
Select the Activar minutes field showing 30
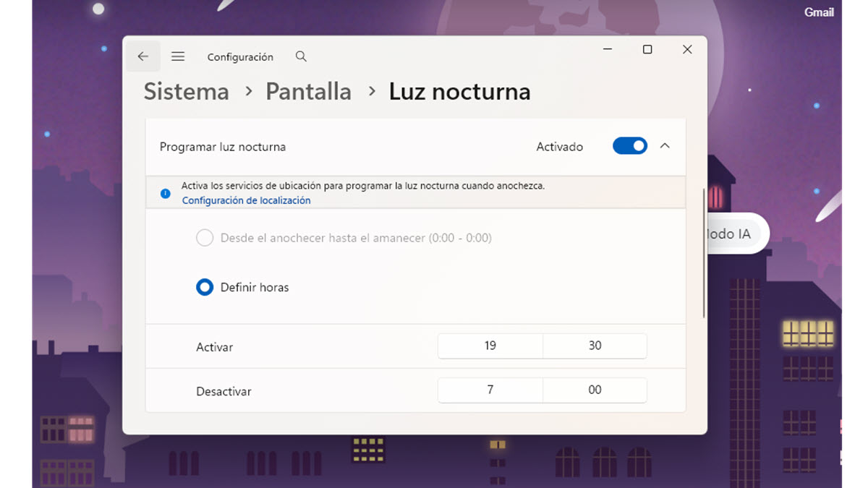595,346
